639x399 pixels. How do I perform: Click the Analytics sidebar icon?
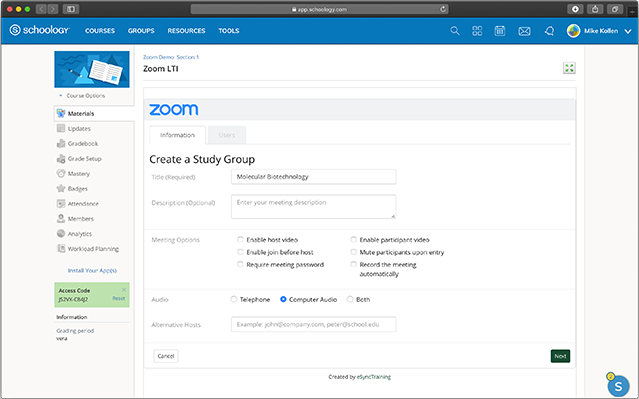[x=61, y=234]
